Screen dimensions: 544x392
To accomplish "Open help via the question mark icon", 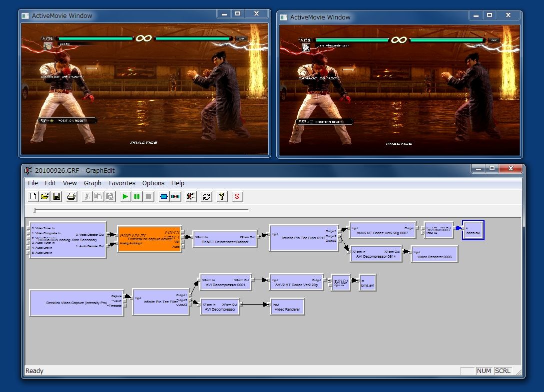I will 222,197.
